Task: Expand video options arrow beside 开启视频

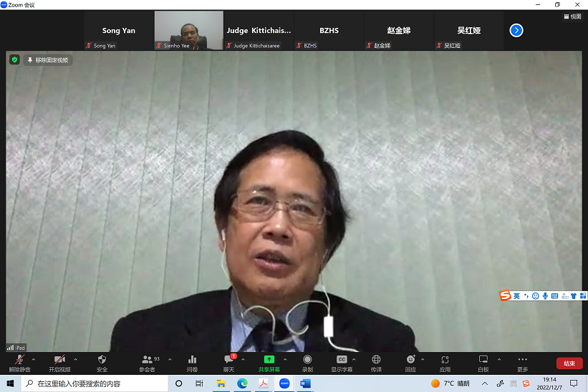Action: [x=75, y=359]
